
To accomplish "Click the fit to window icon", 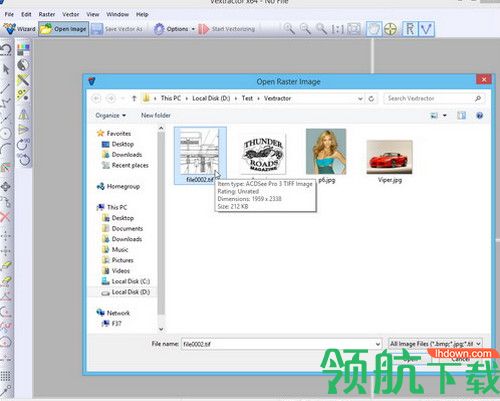I will pyautogui.click(x=354, y=29).
